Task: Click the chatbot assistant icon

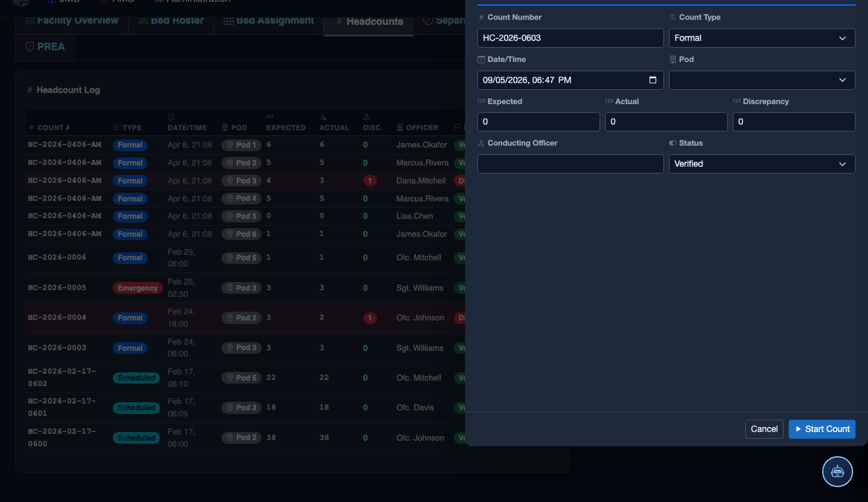Action: click(838, 471)
